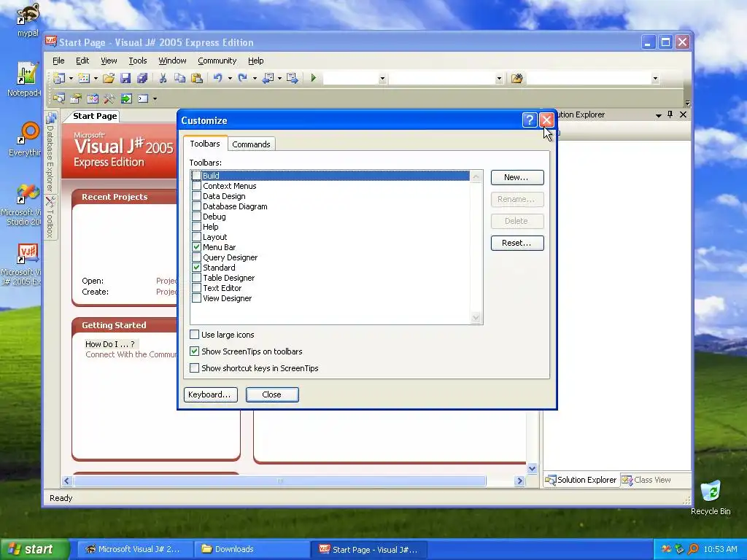The width and height of the screenshot is (747, 560).
Task: Click the Customize dialog help question-mark
Action: pyautogui.click(x=530, y=120)
